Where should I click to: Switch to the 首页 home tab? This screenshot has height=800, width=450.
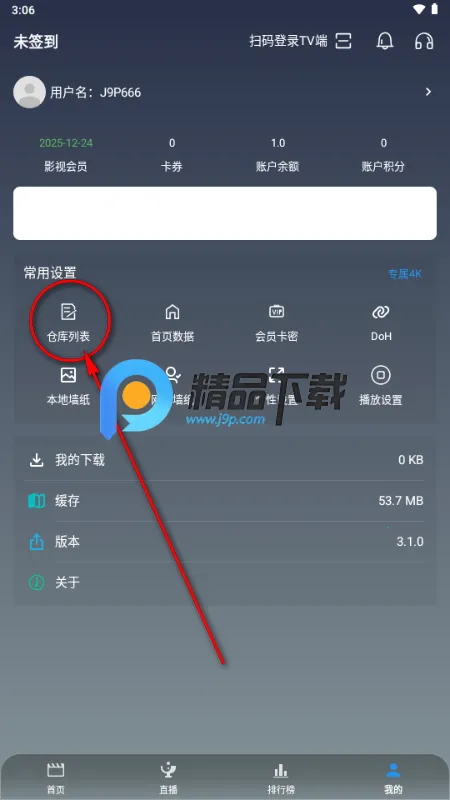coord(56,779)
